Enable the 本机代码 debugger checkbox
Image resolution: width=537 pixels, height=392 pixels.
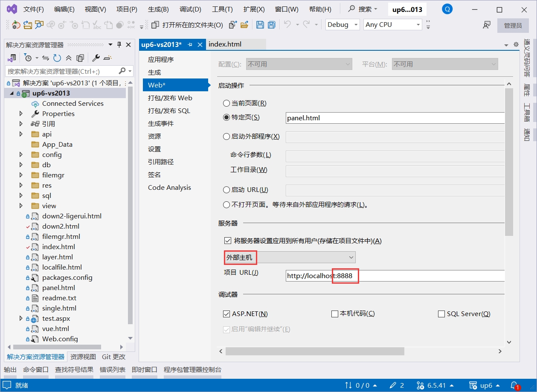point(335,314)
